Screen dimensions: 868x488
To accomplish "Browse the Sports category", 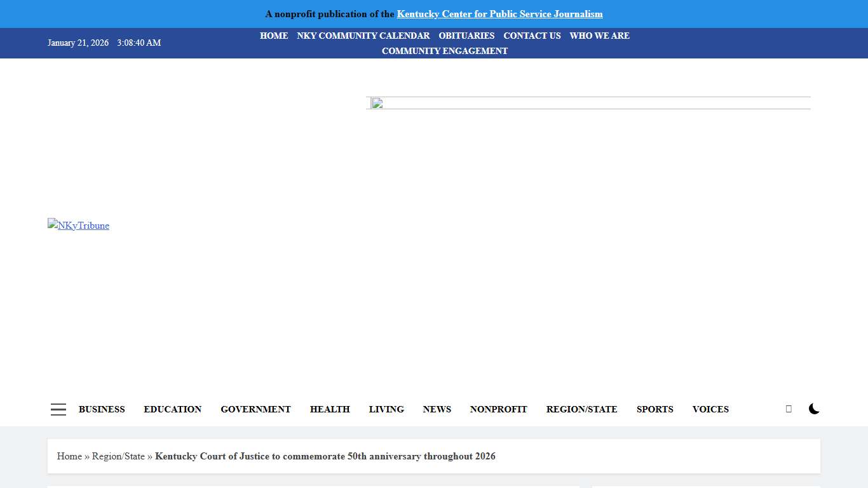I will pyautogui.click(x=654, y=409).
